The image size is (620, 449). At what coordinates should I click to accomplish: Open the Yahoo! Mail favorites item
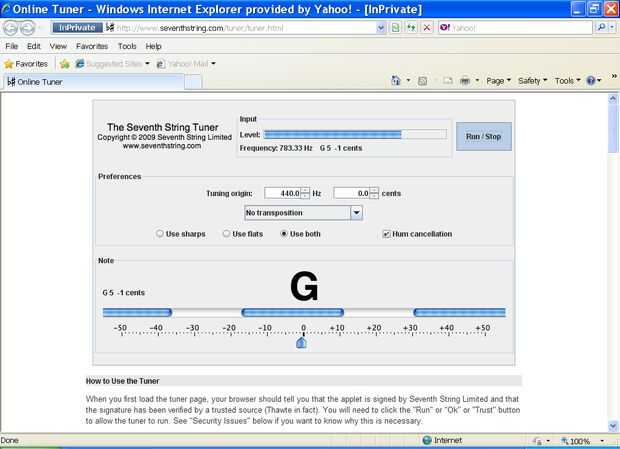point(186,64)
